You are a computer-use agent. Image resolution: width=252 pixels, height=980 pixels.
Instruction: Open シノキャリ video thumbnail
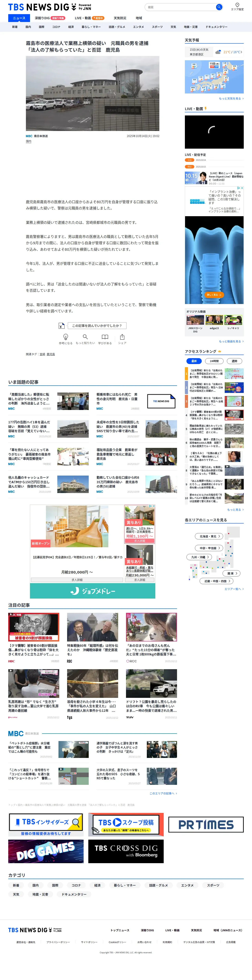click(233, 320)
